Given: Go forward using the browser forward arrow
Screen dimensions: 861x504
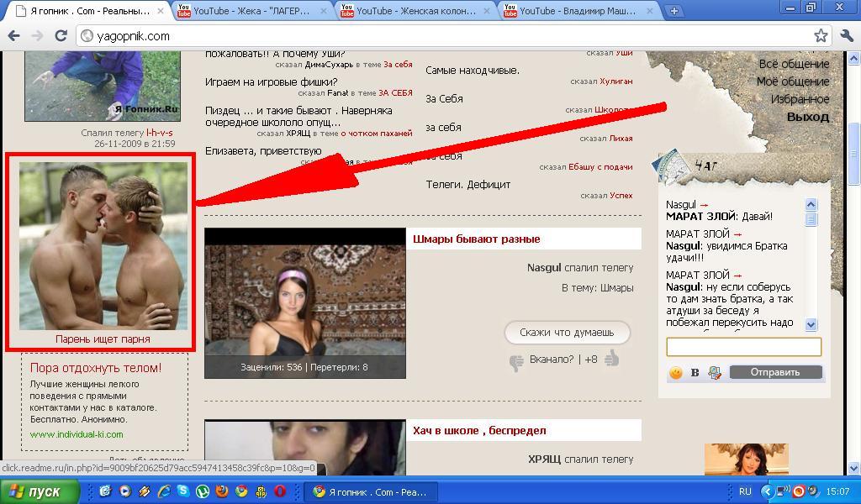Looking at the screenshot, I should point(37,35).
